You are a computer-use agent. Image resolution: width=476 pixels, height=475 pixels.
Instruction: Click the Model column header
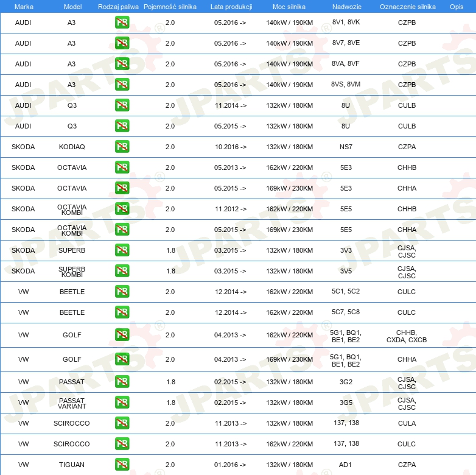72,7
